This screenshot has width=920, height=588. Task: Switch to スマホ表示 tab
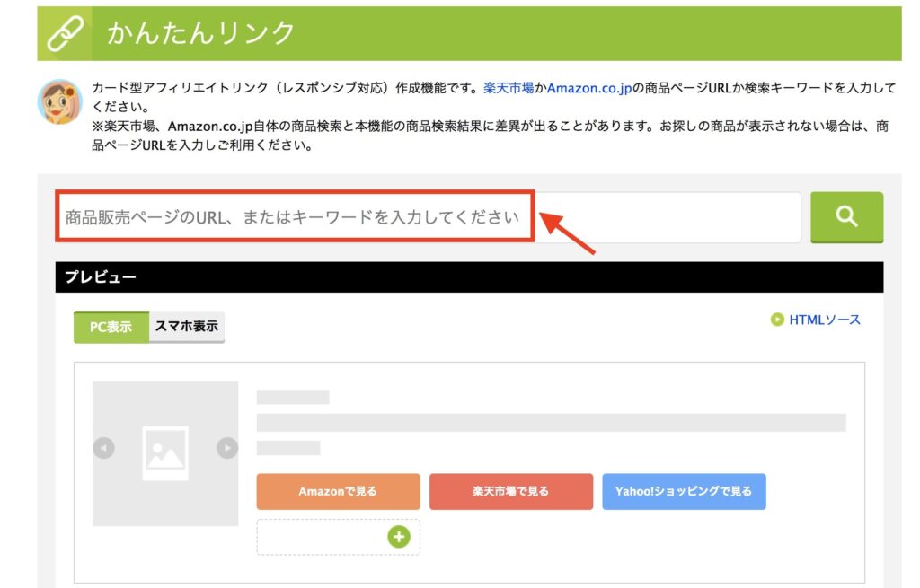(x=187, y=327)
